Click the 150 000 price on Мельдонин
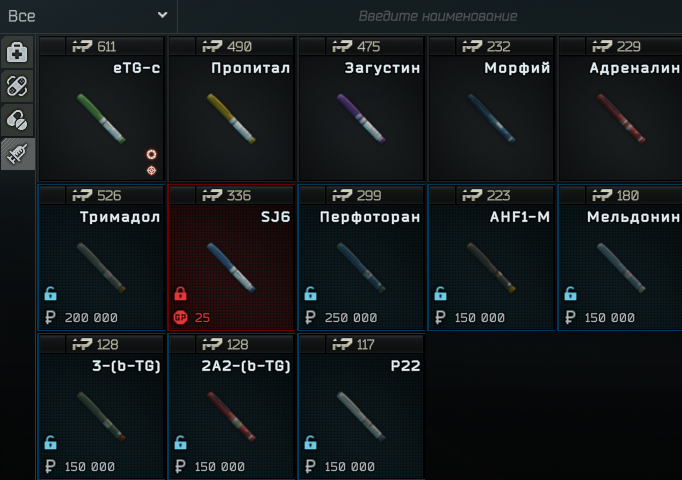The image size is (682, 480). pyautogui.click(x=609, y=318)
